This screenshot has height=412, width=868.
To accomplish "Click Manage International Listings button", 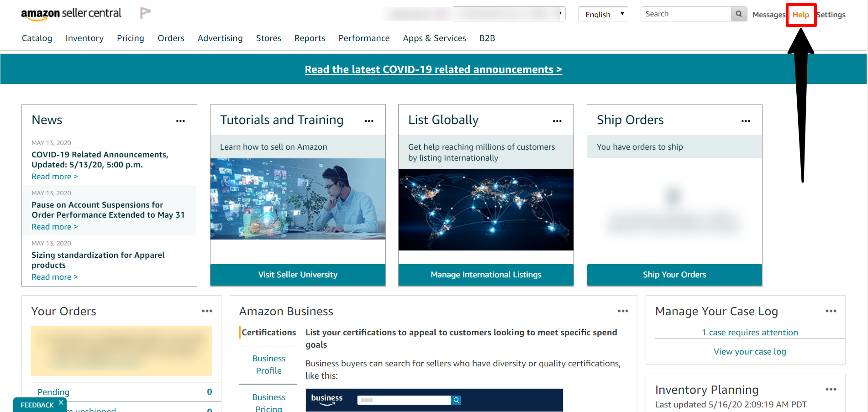I will [486, 275].
